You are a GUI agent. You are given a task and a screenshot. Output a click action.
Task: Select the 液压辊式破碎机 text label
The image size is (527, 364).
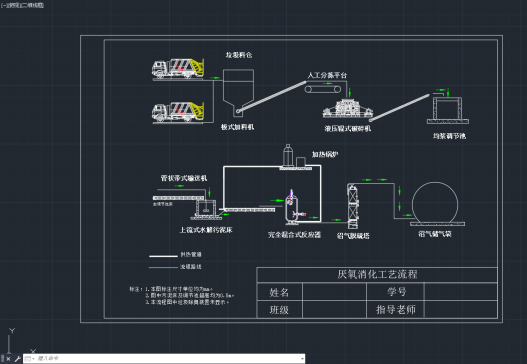(x=348, y=128)
